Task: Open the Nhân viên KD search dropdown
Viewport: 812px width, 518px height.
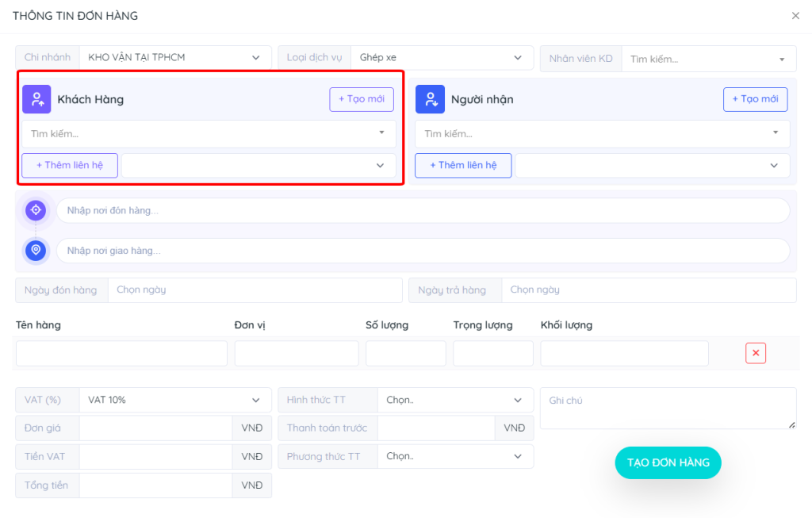Action: (707, 59)
